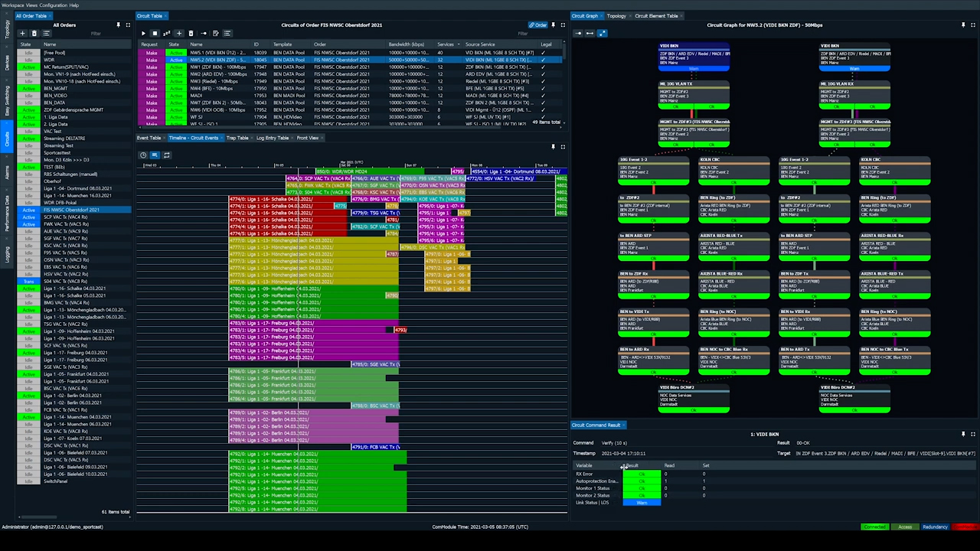Select the FIS NWSC Oberstdorf 2021 order

pyautogui.click(x=73, y=210)
